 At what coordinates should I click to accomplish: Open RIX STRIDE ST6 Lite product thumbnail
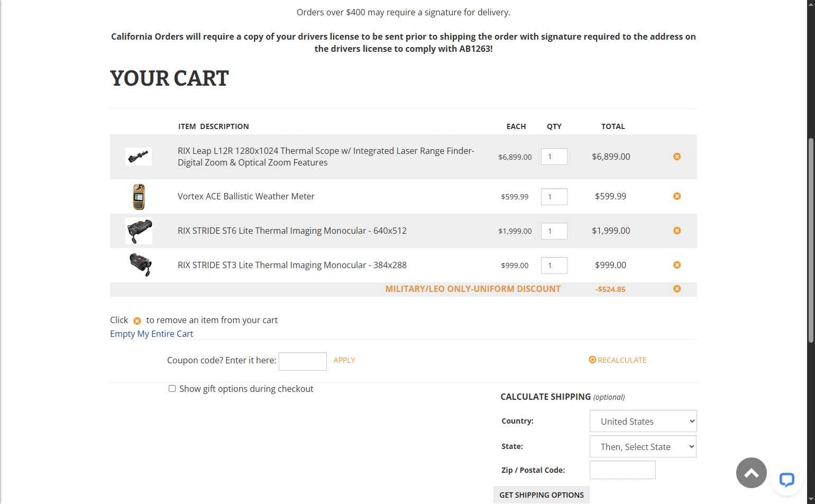[139, 231]
